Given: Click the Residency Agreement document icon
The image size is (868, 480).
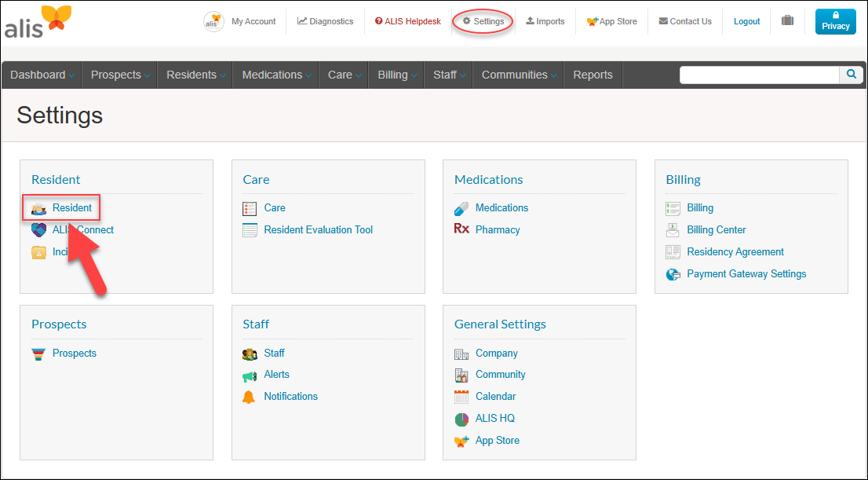Looking at the screenshot, I should (673, 252).
